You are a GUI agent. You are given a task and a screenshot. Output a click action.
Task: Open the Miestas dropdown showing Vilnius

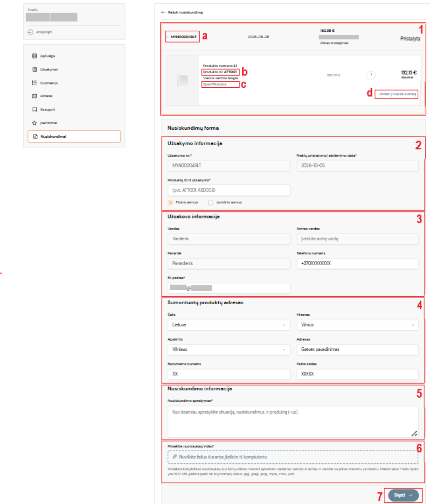357,325
